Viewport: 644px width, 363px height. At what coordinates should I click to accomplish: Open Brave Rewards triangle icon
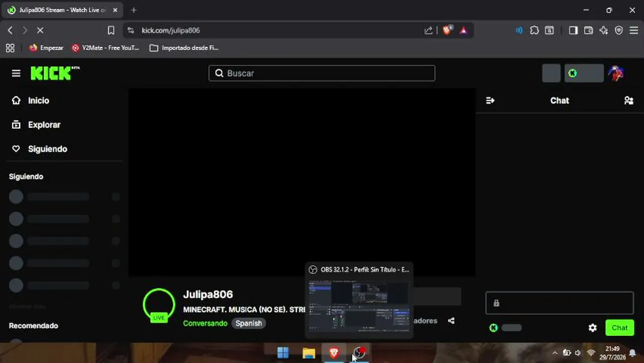[x=463, y=30]
